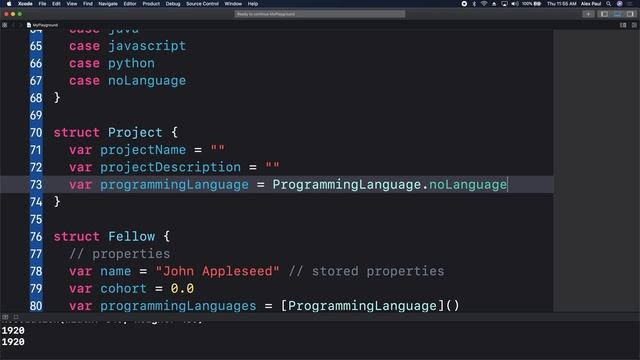Click 'struct Project' declaration

[x=108, y=133]
